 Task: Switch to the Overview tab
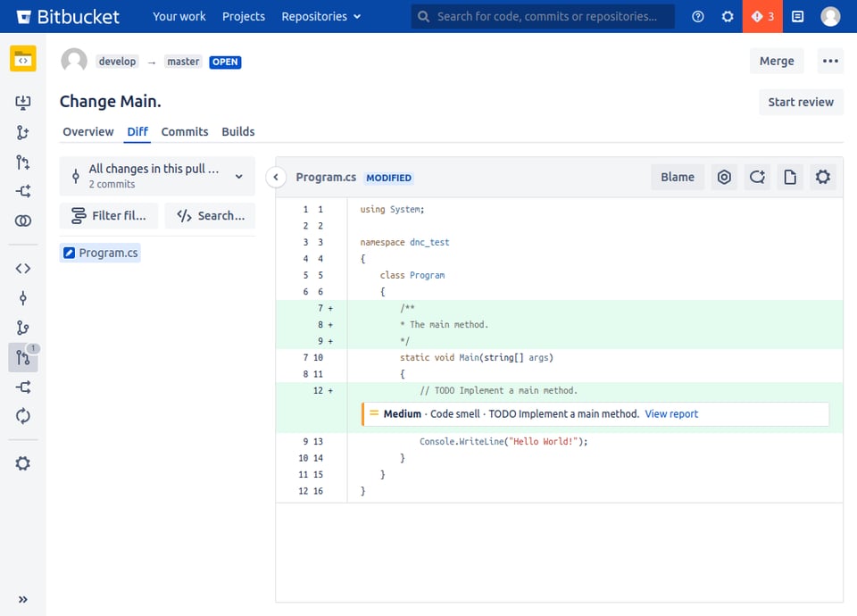(x=88, y=132)
